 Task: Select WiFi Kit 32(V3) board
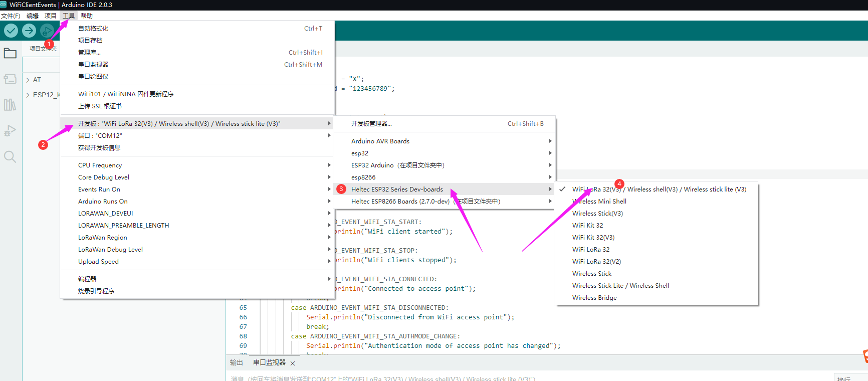(x=657, y=238)
